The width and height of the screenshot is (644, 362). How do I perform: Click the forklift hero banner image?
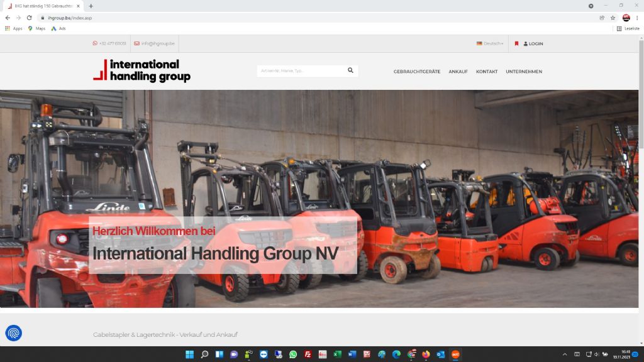[319, 199]
